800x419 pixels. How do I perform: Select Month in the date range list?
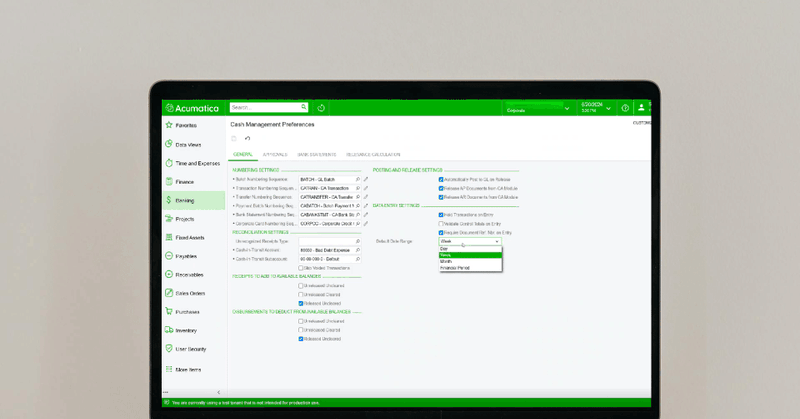click(470, 261)
